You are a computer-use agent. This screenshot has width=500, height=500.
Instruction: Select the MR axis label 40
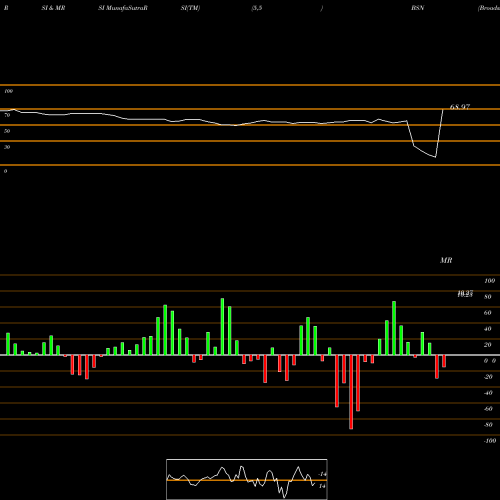click(x=488, y=329)
